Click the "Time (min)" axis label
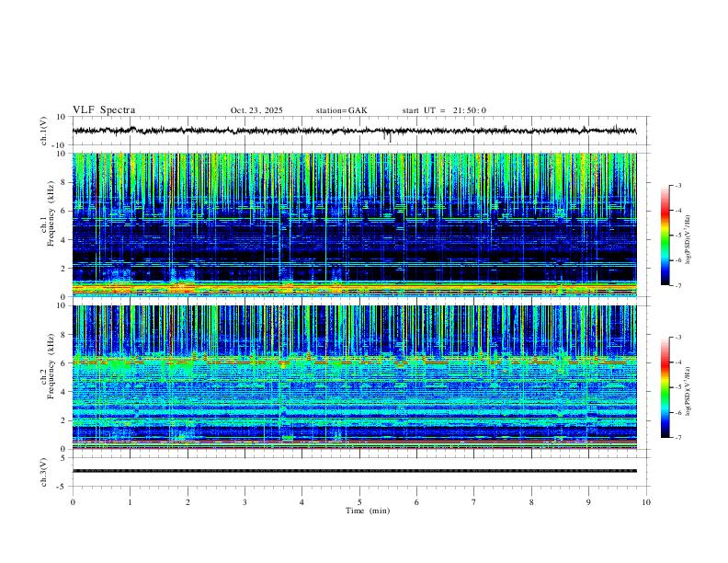 [368, 511]
